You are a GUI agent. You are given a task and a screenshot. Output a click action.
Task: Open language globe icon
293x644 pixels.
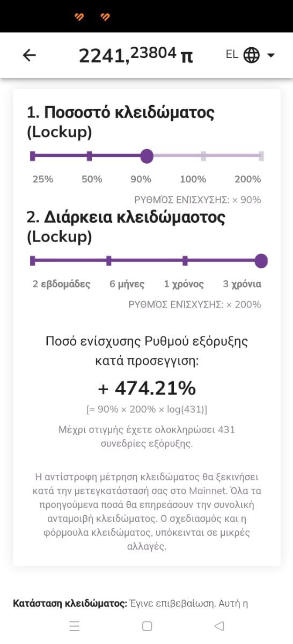(251, 55)
